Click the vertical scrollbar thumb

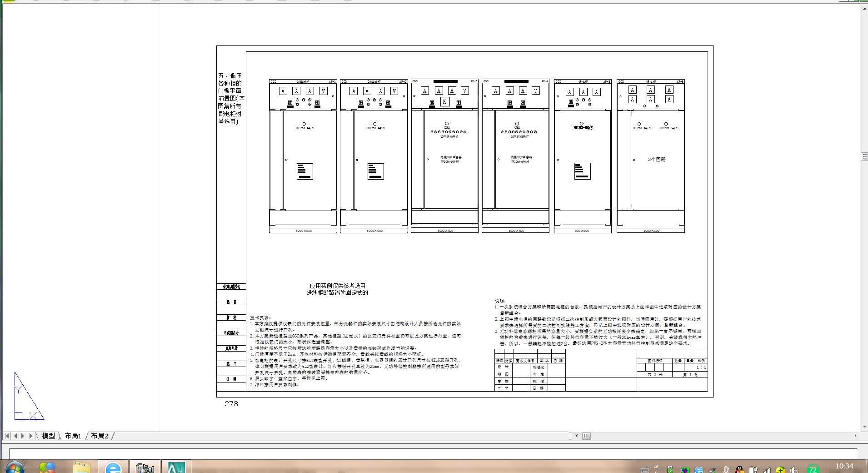pyautogui.click(x=864, y=156)
